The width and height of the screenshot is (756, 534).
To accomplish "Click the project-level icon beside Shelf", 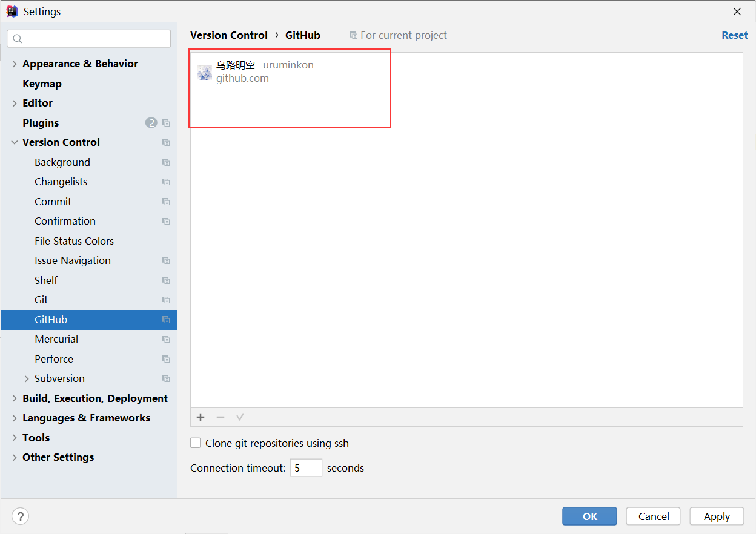I will coord(166,280).
